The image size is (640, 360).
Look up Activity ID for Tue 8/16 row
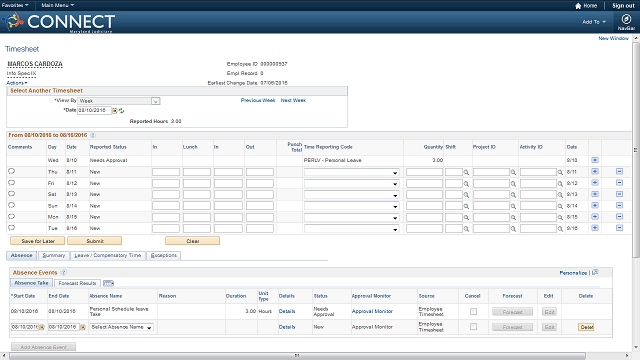(560, 229)
